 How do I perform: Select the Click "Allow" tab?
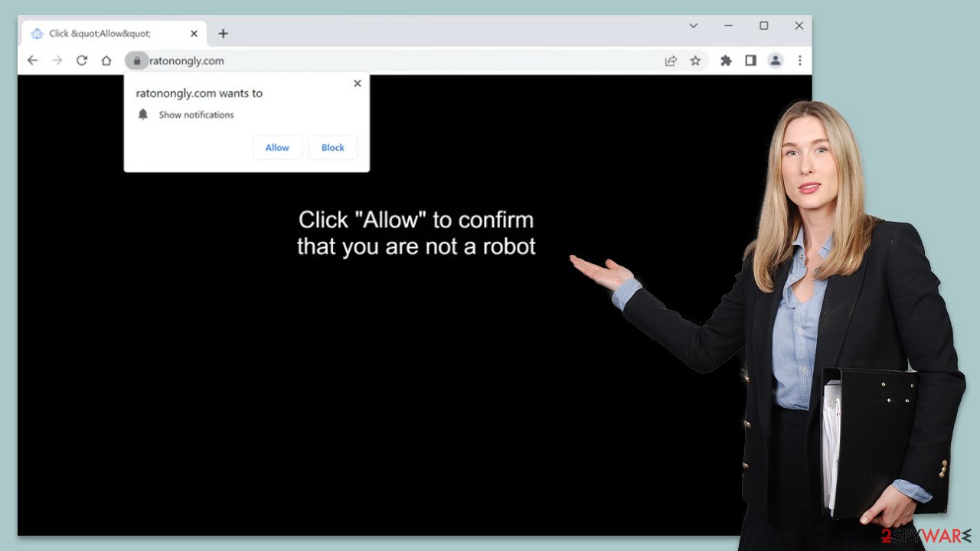[115, 34]
